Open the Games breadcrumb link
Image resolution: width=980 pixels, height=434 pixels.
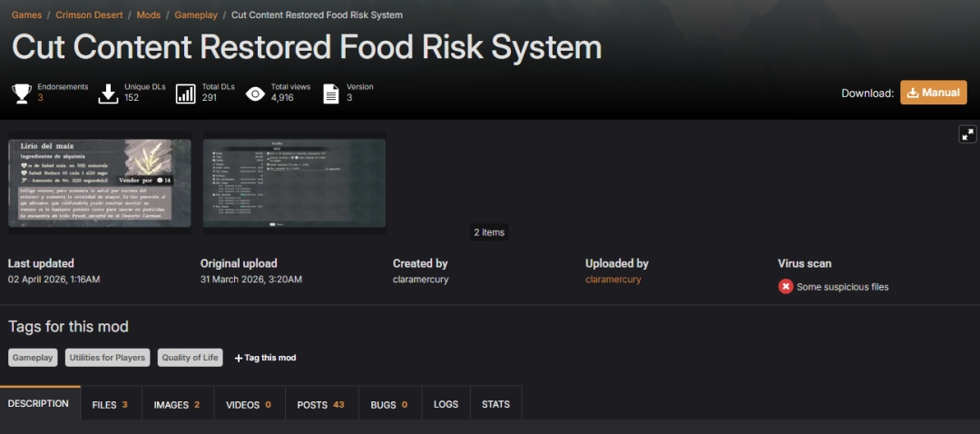click(26, 15)
